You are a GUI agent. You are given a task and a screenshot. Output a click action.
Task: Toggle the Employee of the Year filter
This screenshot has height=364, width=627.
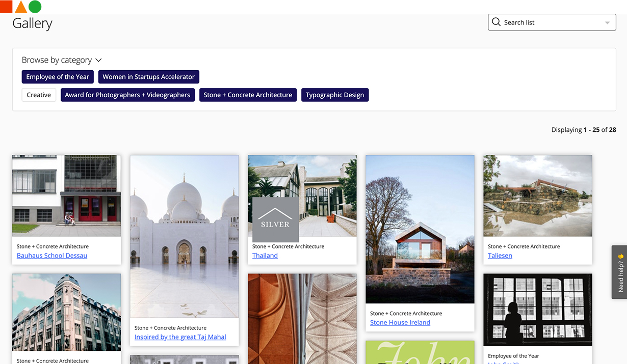pos(58,77)
